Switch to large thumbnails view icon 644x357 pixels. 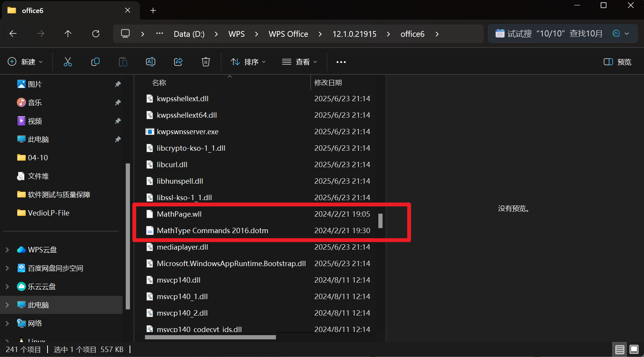point(634,349)
